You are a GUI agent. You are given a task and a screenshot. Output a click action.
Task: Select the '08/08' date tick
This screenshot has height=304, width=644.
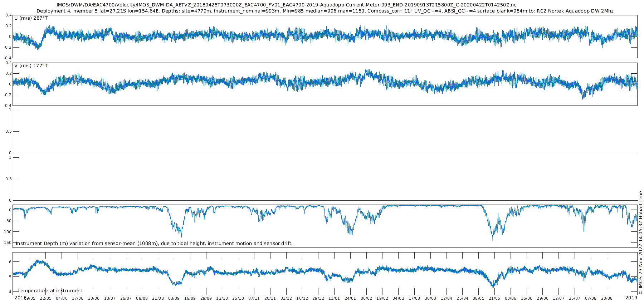click(x=142, y=298)
